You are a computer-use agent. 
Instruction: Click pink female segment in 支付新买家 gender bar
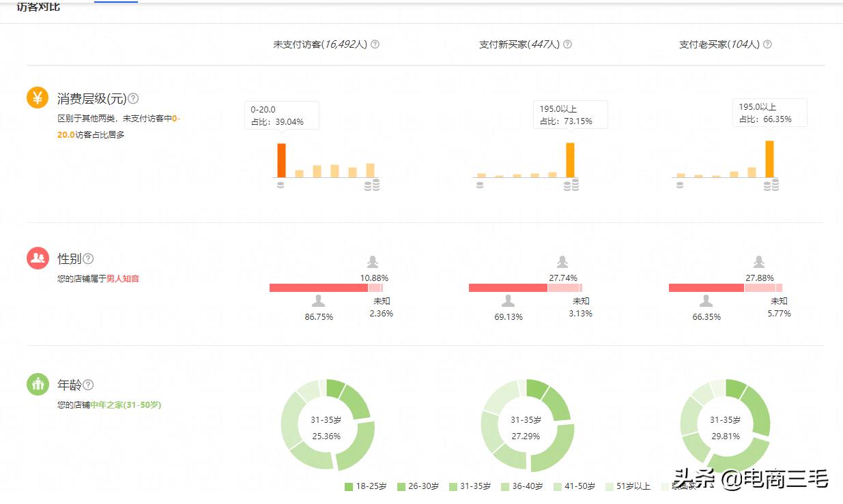coord(563,288)
